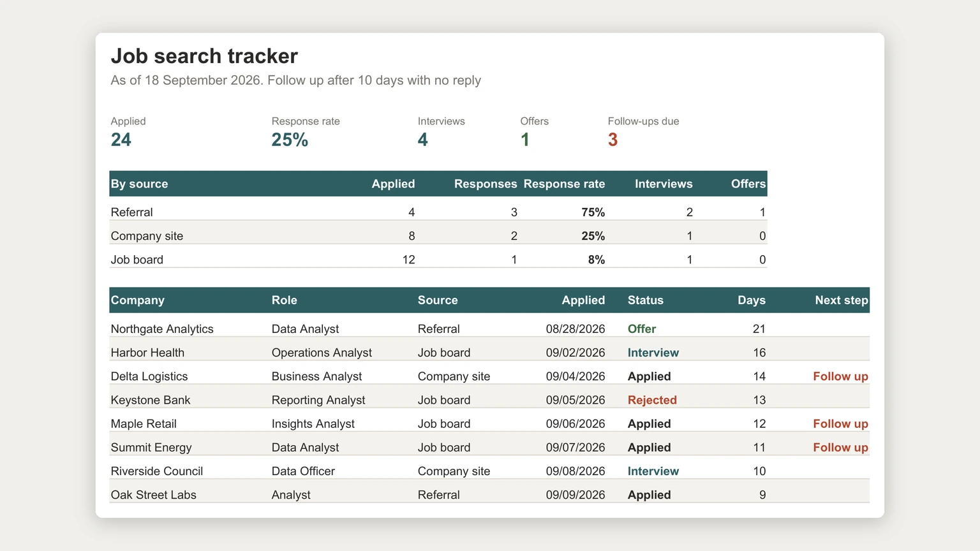Click the Responses column header

(x=486, y=184)
